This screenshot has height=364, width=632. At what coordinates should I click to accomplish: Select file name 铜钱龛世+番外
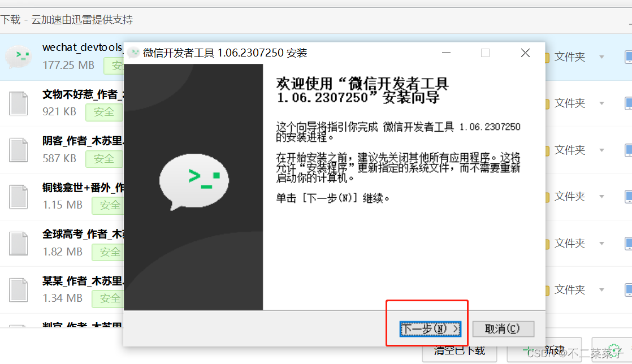[83, 188]
